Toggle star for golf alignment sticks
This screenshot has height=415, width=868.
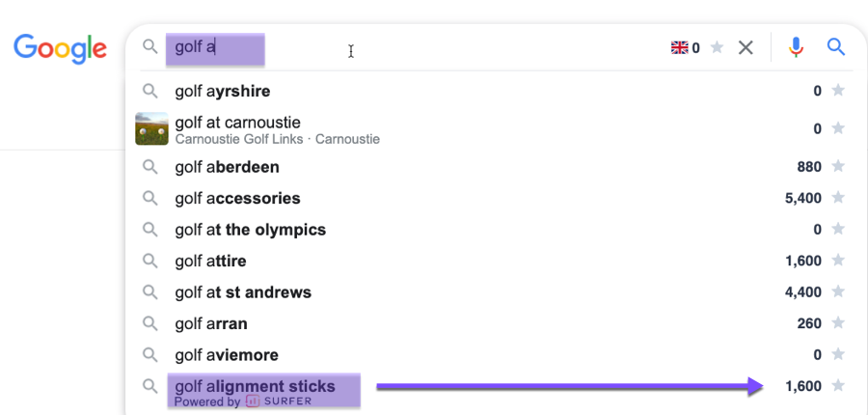838,386
